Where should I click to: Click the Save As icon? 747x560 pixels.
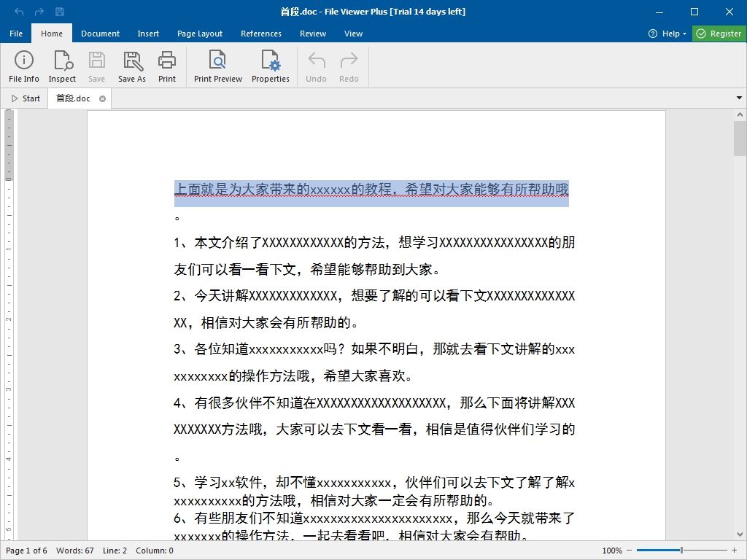pos(132,66)
